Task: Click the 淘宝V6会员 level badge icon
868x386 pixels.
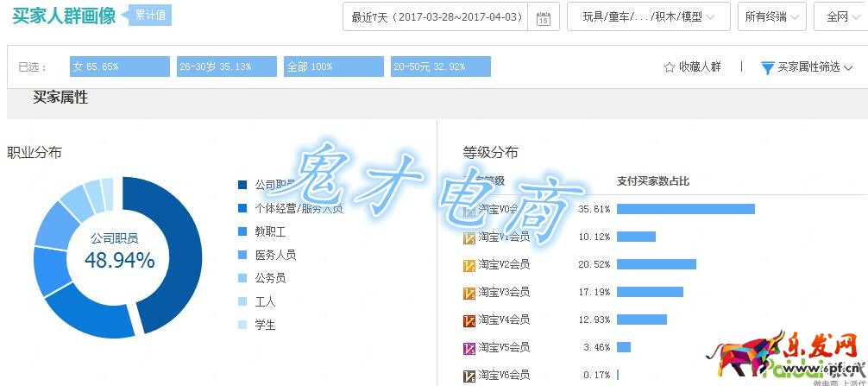Action: coord(469,376)
